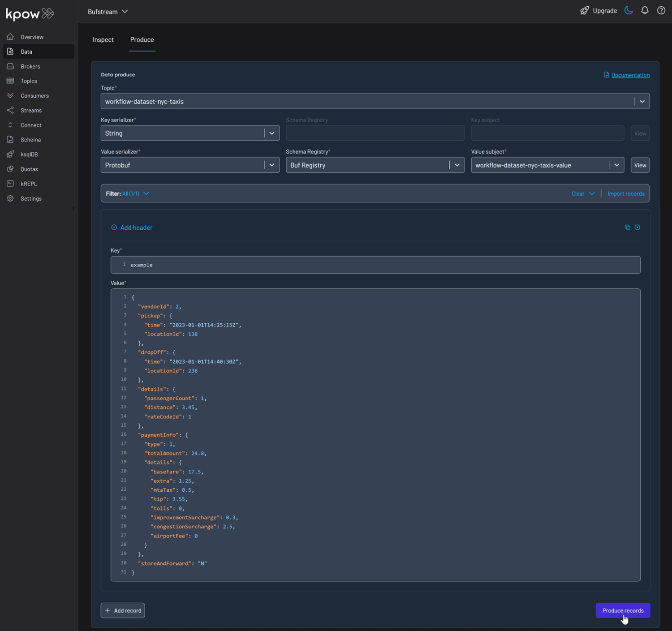Remove record using circled x icon
This screenshot has height=631, width=672.
(x=637, y=228)
